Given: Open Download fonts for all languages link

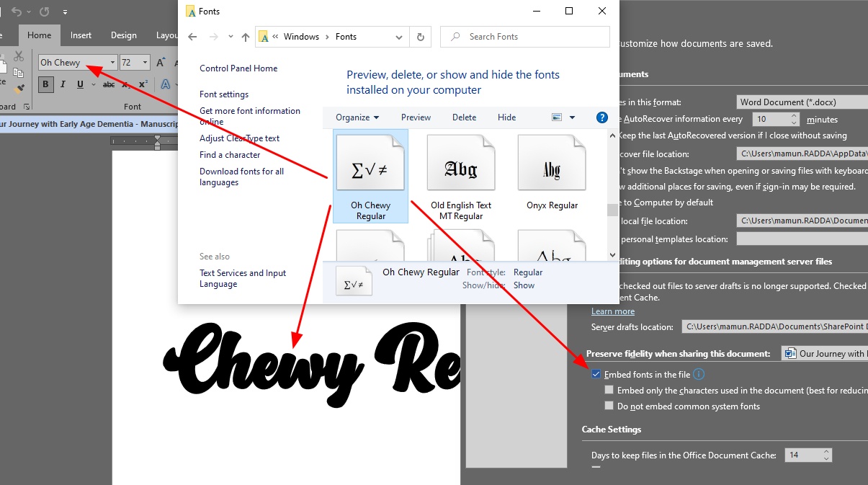Looking at the screenshot, I should point(242,177).
